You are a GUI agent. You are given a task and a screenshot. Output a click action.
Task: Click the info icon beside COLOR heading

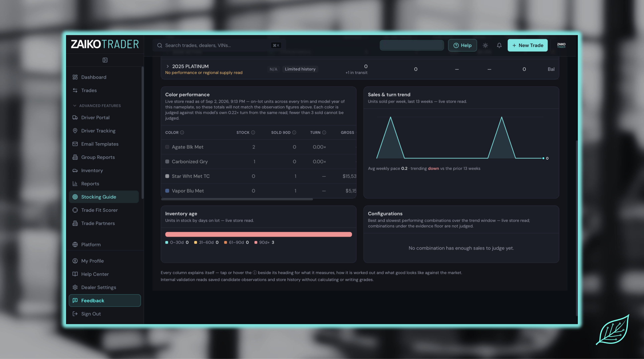[182, 133]
